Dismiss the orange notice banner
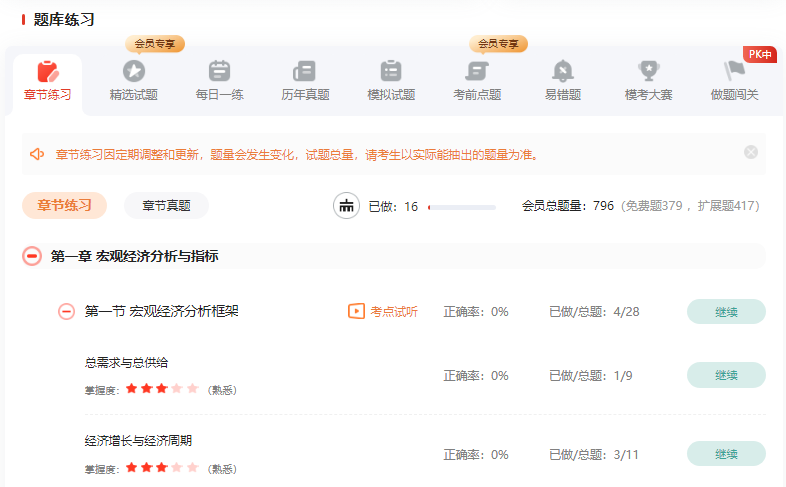This screenshot has width=786, height=487. coord(751,153)
